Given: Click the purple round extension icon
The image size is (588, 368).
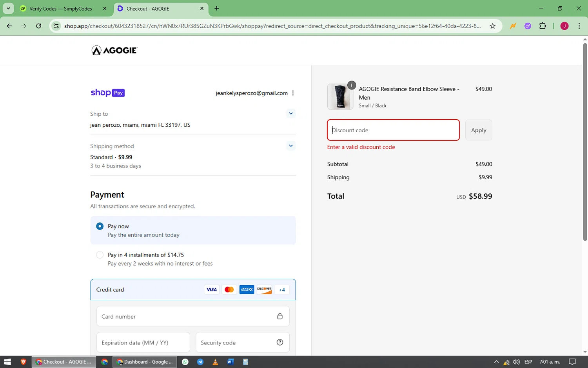Looking at the screenshot, I should click(528, 26).
